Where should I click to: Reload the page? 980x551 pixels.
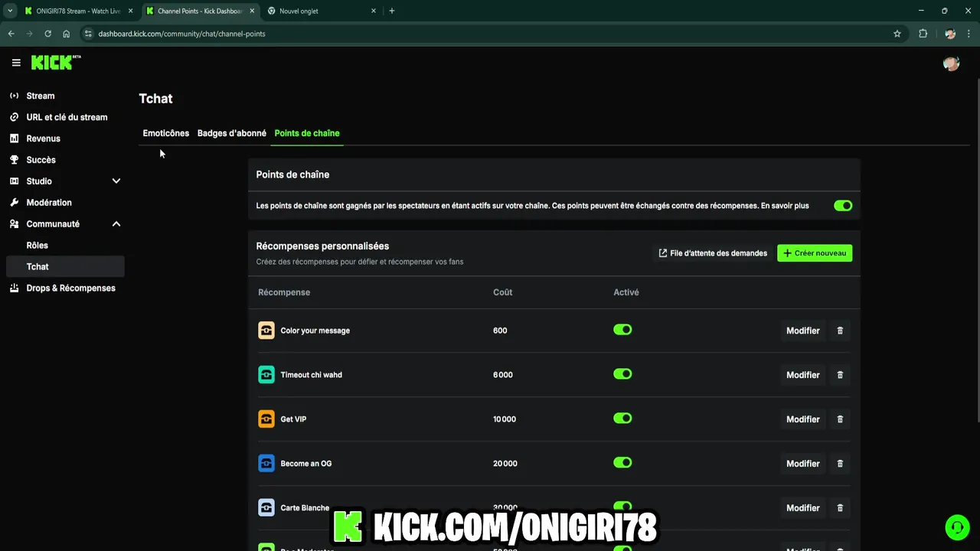point(47,34)
